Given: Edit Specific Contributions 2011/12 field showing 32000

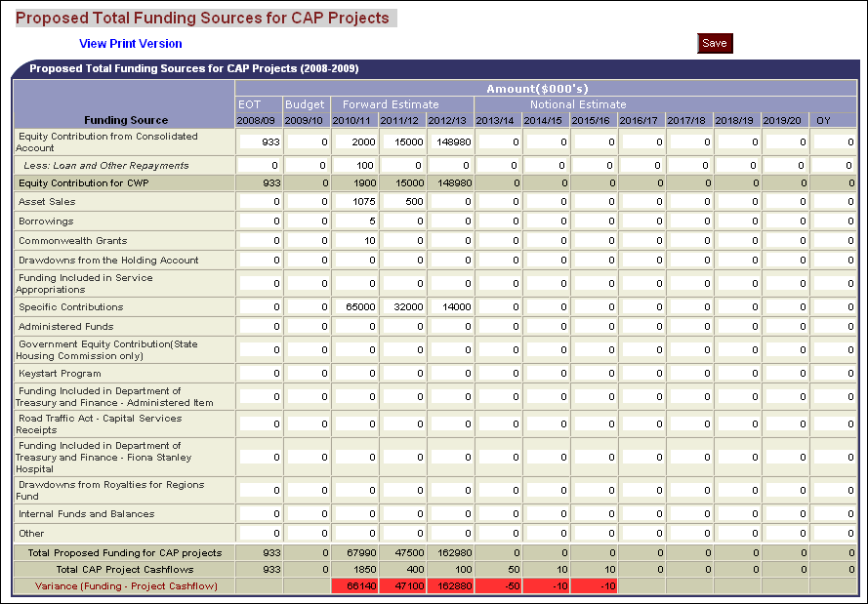Looking at the screenshot, I should click(x=402, y=307).
